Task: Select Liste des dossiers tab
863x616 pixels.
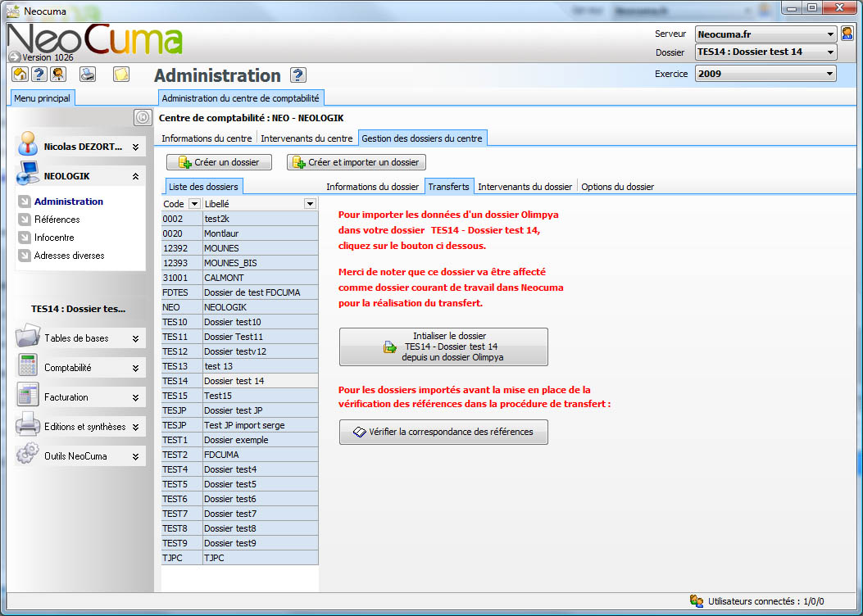Action: tap(203, 187)
